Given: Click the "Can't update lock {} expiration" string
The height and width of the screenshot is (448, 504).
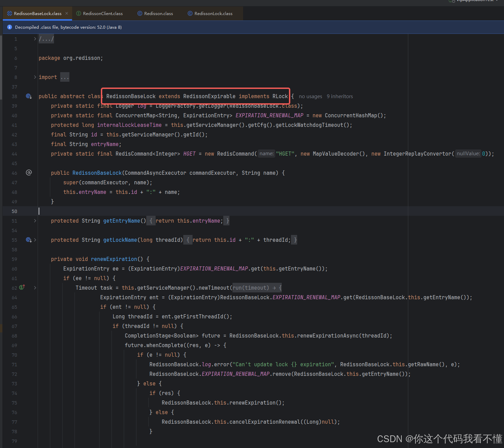Looking at the screenshot, I should click(x=283, y=365).
